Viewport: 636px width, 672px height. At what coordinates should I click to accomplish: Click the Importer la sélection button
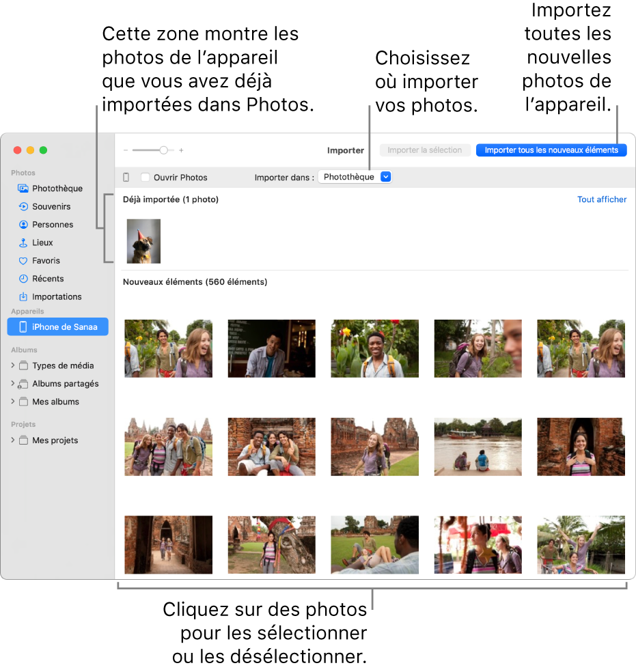[425, 150]
